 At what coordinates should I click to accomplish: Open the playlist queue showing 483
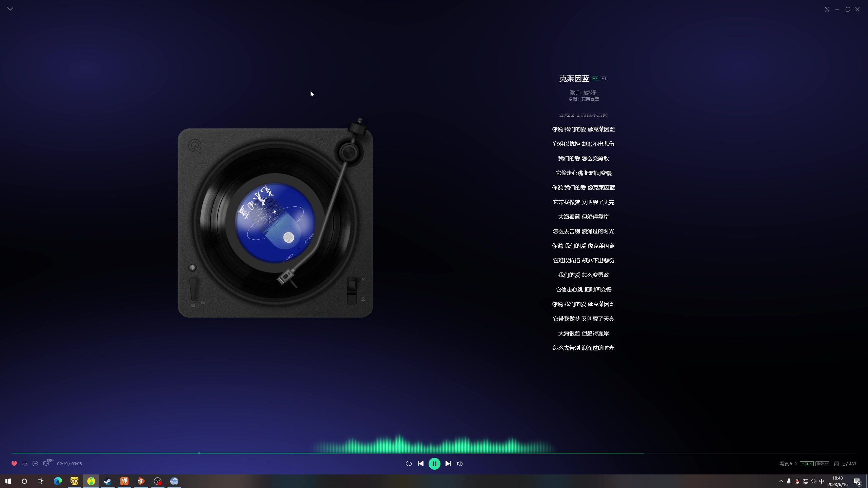coord(849,464)
